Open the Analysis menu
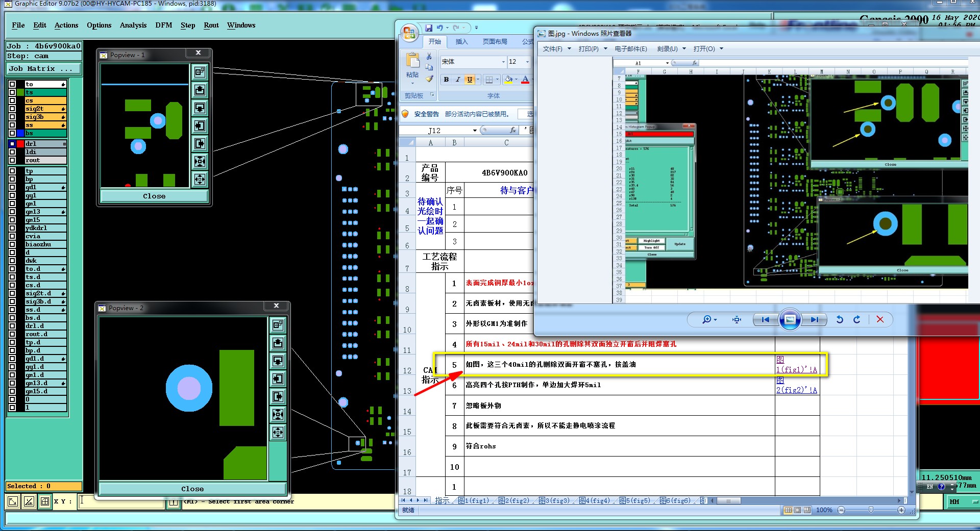 pyautogui.click(x=133, y=25)
